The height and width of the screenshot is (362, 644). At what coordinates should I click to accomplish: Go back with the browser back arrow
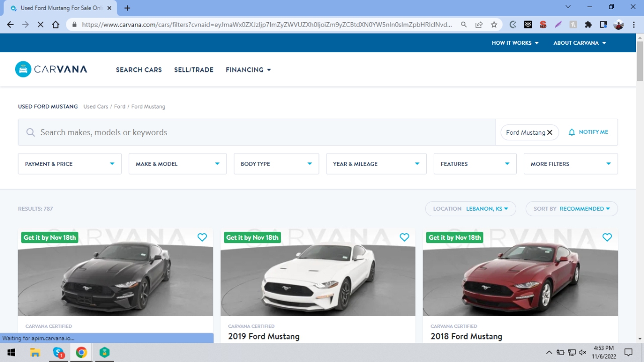11,24
